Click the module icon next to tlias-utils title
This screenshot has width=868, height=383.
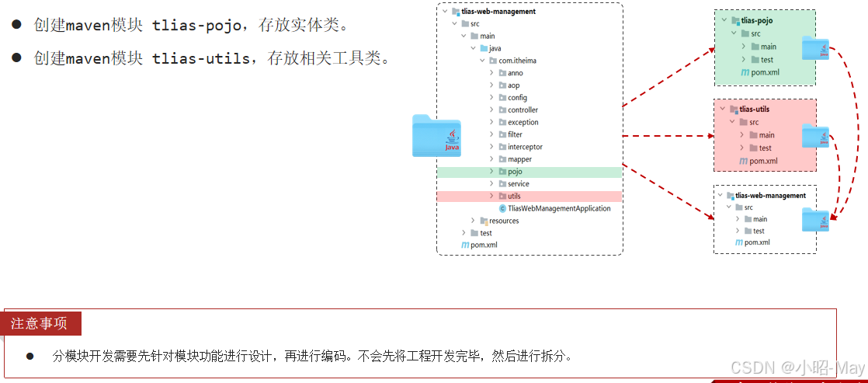(x=734, y=110)
